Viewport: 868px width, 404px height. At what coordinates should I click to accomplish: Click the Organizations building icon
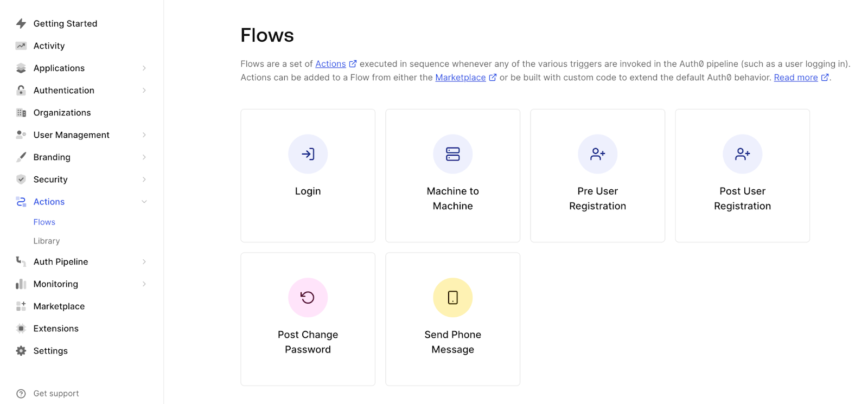point(21,112)
